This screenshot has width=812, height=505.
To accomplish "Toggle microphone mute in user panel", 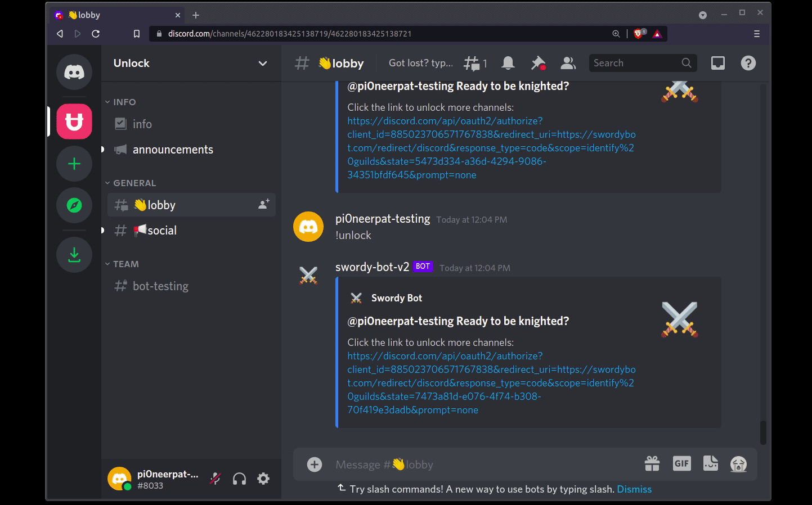I will coord(216,479).
